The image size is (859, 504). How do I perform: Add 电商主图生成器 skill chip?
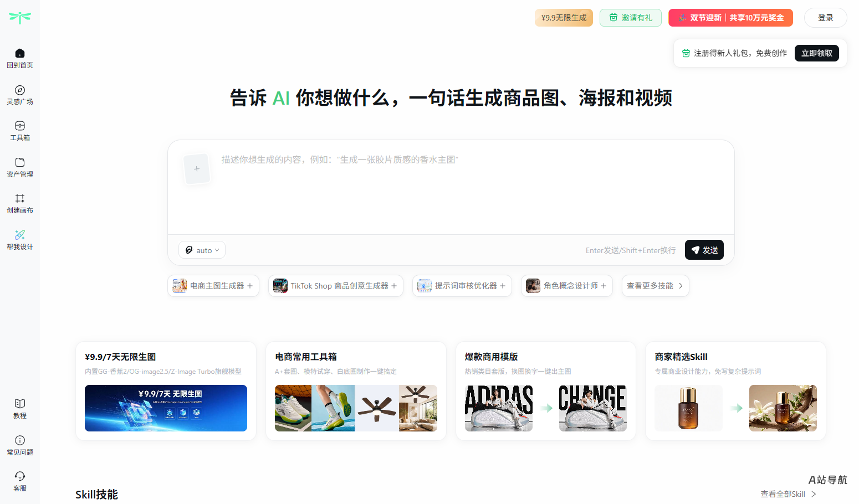tap(213, 286)
